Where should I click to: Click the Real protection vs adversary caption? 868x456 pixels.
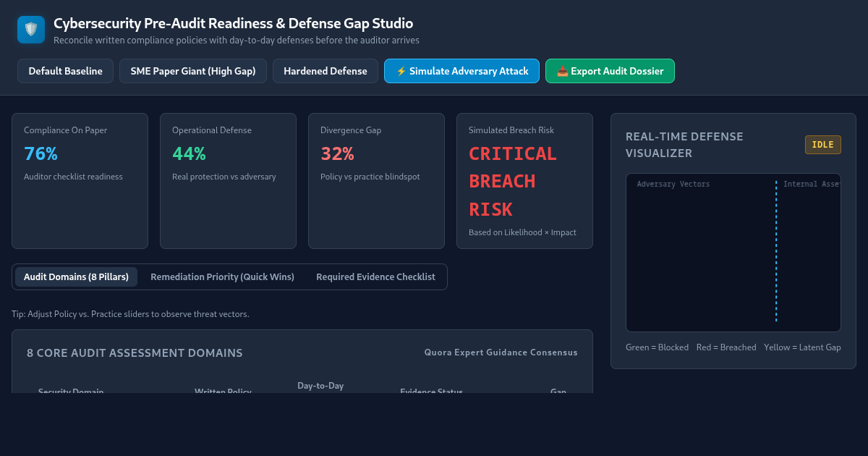coord(224,177)
